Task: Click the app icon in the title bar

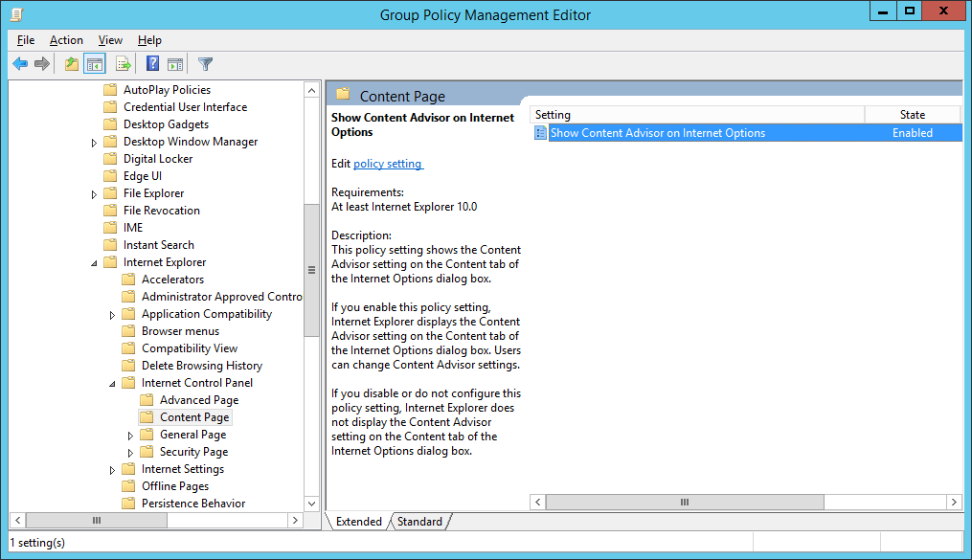Action: point(16,14)
